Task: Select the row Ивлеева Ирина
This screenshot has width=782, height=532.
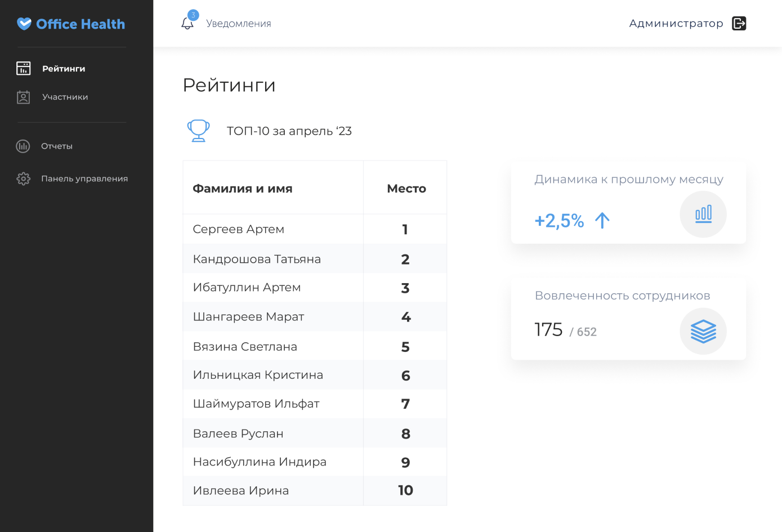Action: tap(315, 490)
